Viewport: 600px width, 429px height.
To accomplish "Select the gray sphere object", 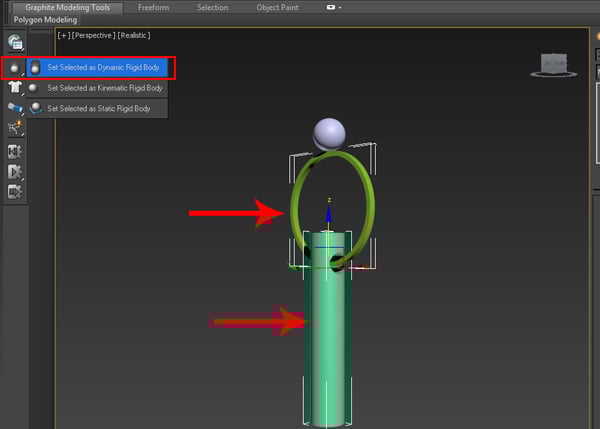I will (329, 134).
